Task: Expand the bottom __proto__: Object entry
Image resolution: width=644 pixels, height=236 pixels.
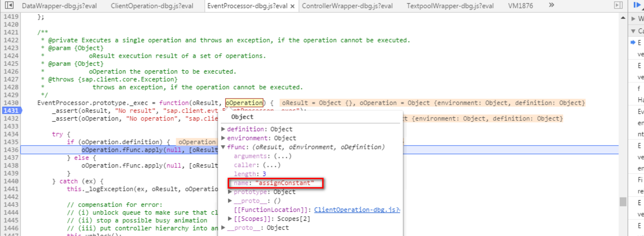Action: point(223,227)
